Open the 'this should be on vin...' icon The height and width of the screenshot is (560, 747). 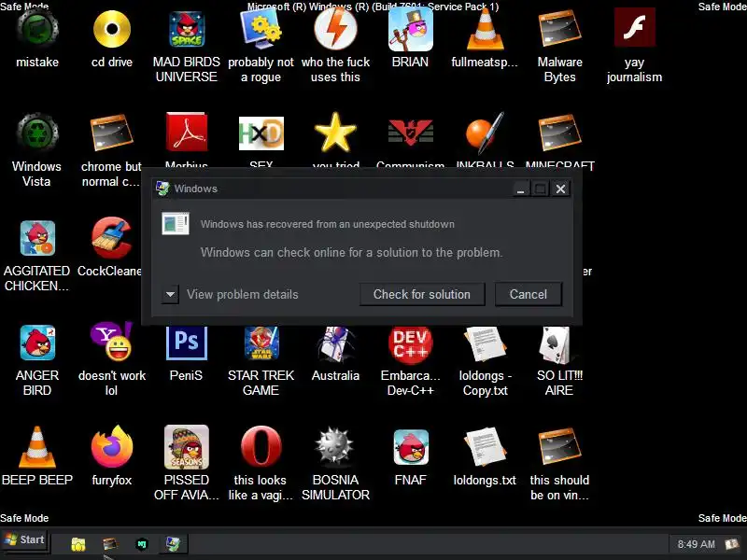tap(559, 447)
